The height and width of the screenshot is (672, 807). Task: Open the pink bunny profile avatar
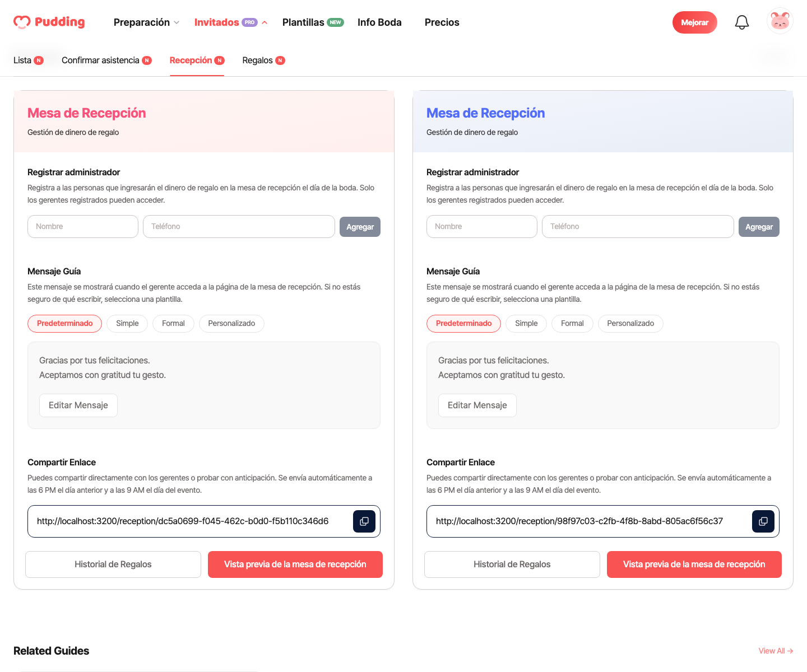point(780,21)
